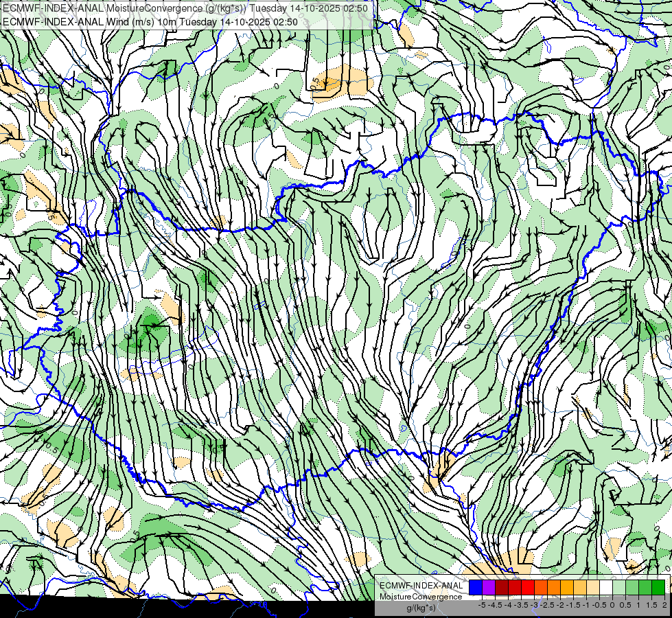The height and width of the screenshot is (618, 672).
Task: Click the darkest green swatch ending at 2
Action: point(658,587)
